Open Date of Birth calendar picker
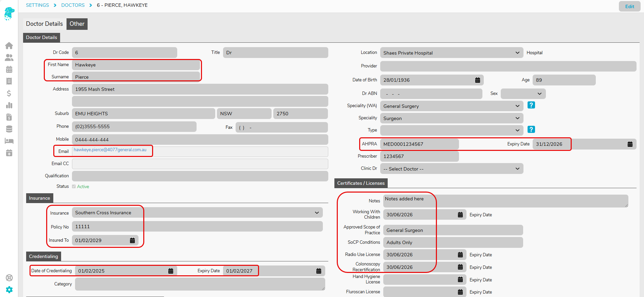Screen dimensions: 644x297 pyautogui.click(x=477, y=80)
